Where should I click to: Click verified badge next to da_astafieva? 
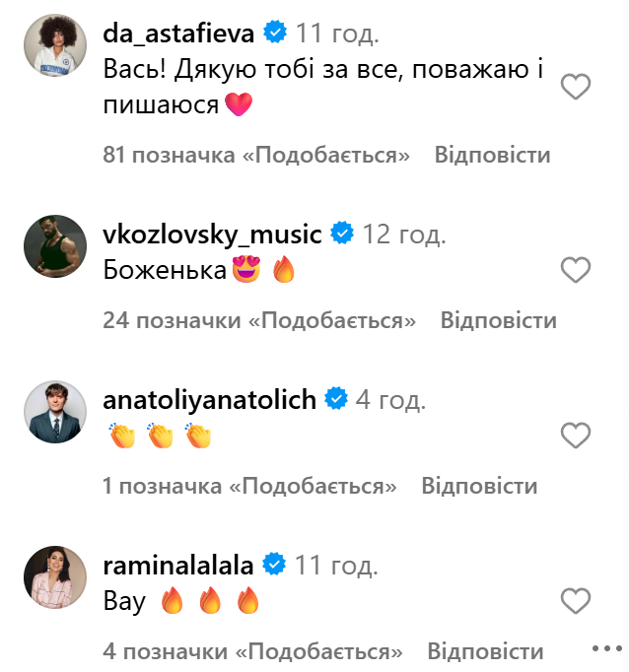pos(275,34)
